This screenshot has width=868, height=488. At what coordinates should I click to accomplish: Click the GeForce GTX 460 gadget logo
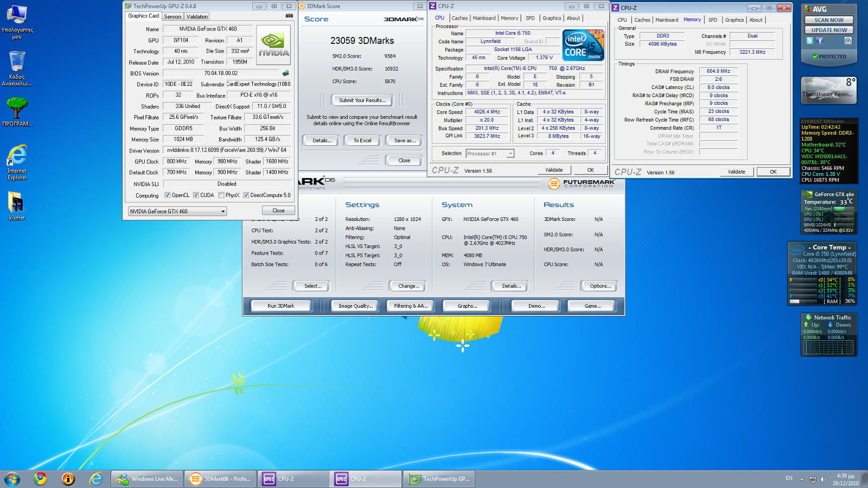pos(807,194)
